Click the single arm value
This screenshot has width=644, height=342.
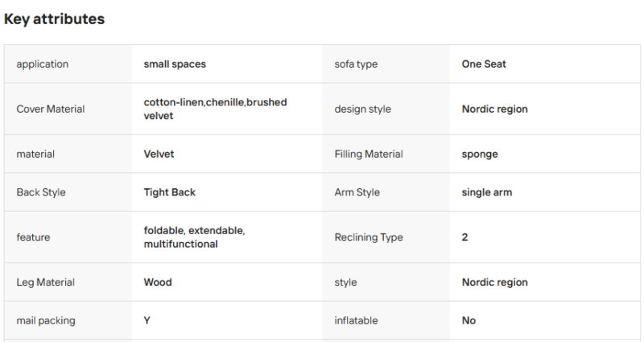(x=487, y=192)
